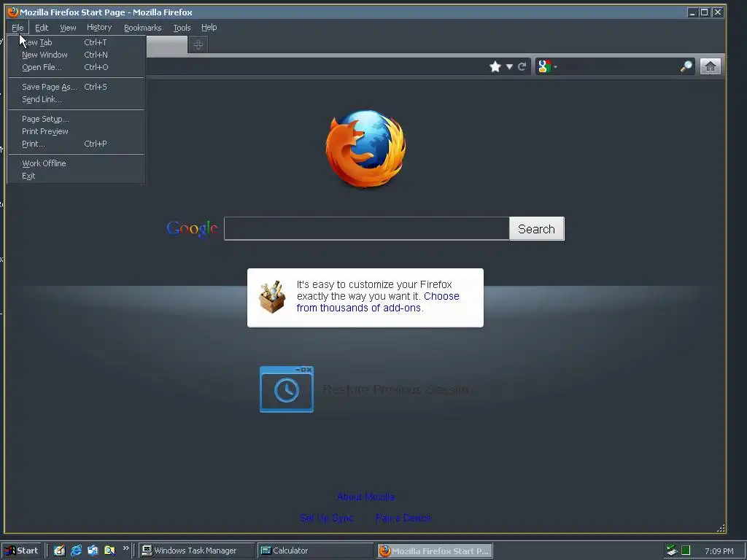
Task: Click the add-ons toolbox icon
Action: (272, 297)
